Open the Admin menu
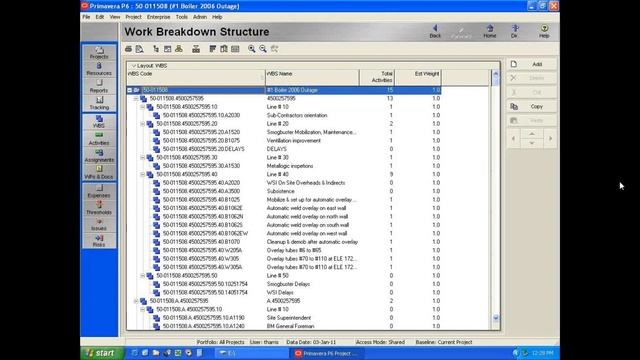The width and height of the screenshot is (640, 360). [x=200, y=17]
